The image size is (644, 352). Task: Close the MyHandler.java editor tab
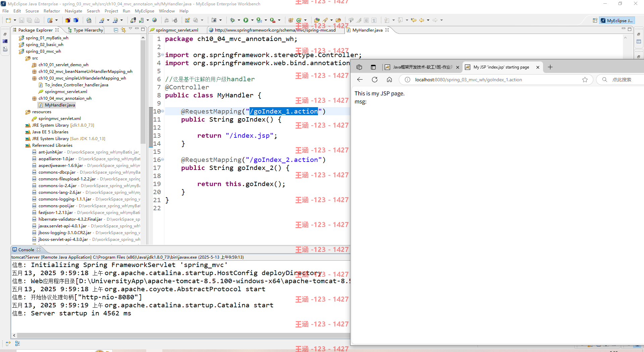(387, 30)
